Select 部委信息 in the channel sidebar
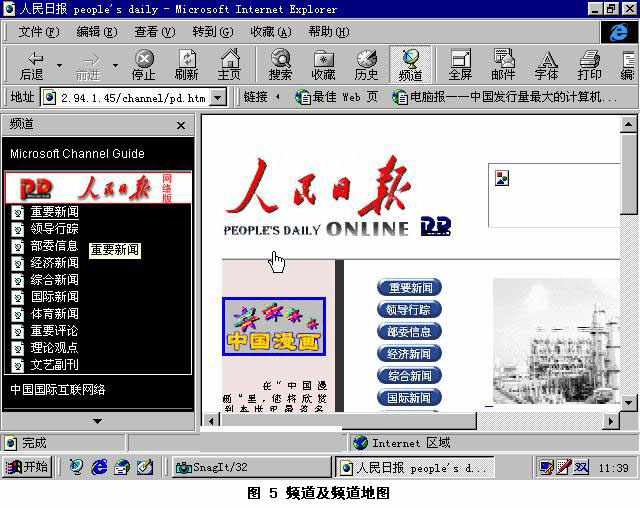 click(x=54, y=246)
